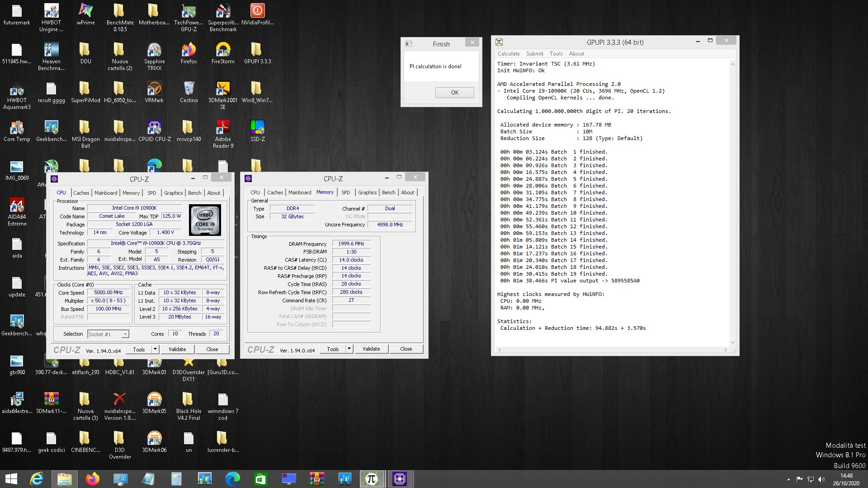Image resolution: width=868 pixels, height=488 pixels.
Task: Launch the Firefox desktop shortcut
Action: pyautogui.click(x=189, y=53)
